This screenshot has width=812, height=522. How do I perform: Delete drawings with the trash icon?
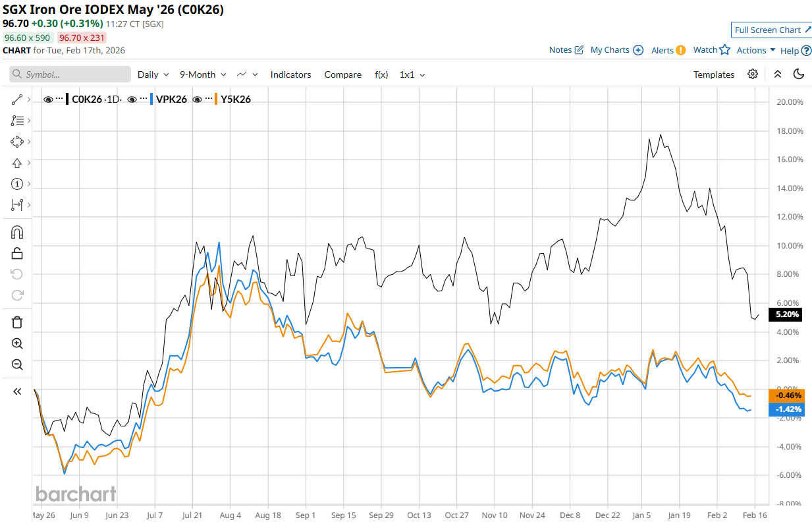coord(17,322)
